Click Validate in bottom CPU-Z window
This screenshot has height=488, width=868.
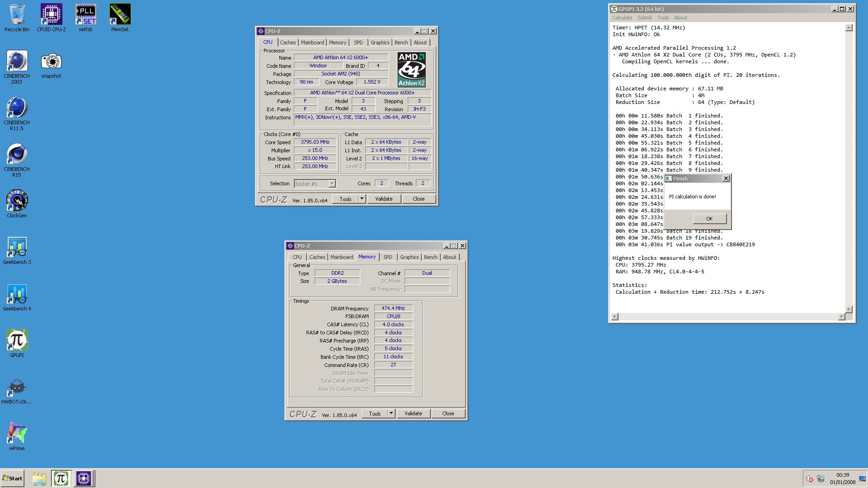pyautogui.click(x=413, y=413)
